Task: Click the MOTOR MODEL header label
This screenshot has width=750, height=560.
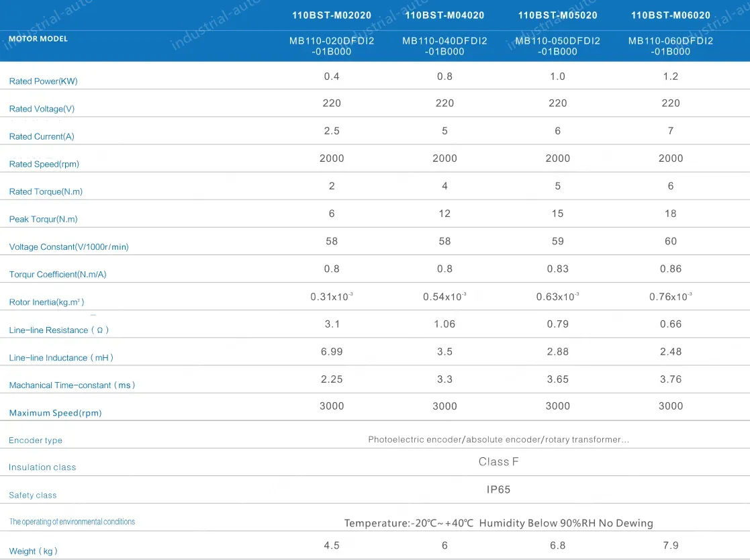Action: [x=38, y=39]
